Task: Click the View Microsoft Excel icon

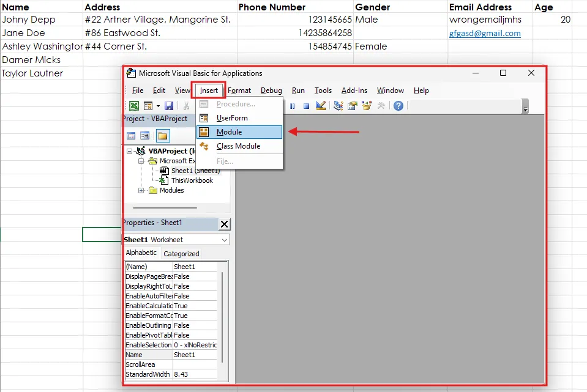Action: click(133, 105)
